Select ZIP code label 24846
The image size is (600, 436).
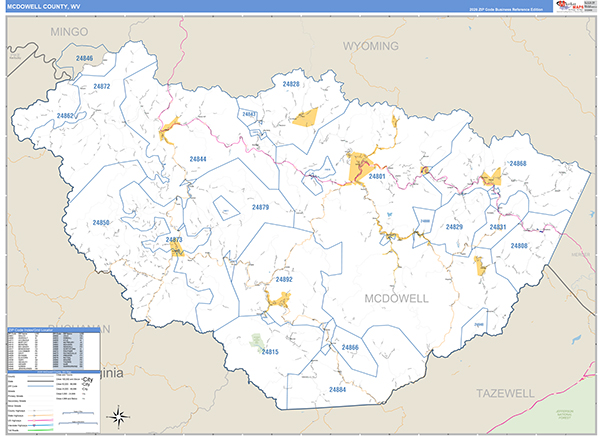(84, 58)
